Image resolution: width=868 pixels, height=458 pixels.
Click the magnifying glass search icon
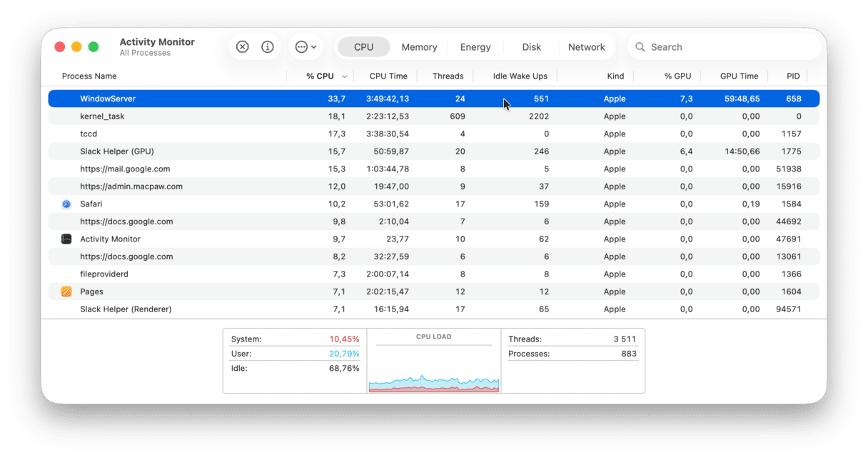[640, 47]
